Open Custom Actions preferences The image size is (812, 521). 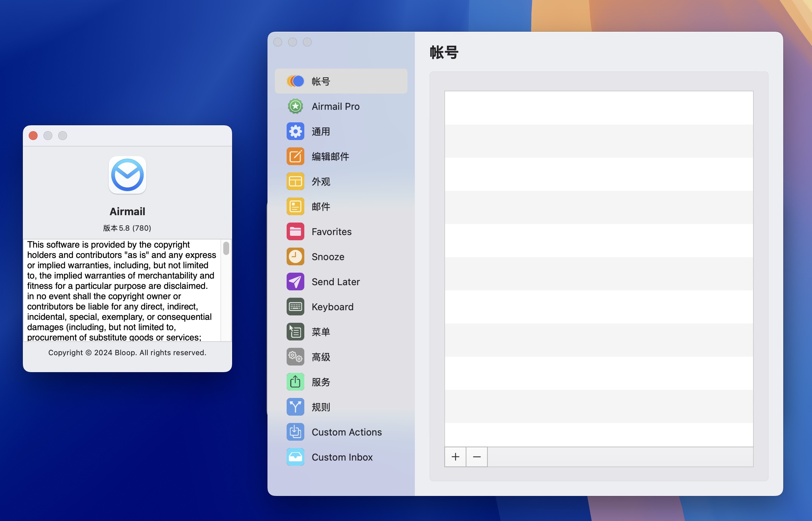click(341, 432)
